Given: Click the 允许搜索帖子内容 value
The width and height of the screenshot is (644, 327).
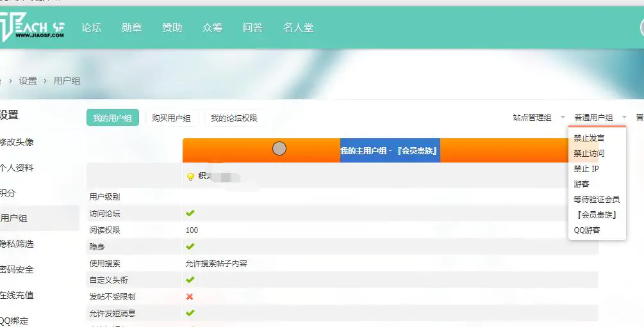Looking at the screenshot, I should coord(217,264).
